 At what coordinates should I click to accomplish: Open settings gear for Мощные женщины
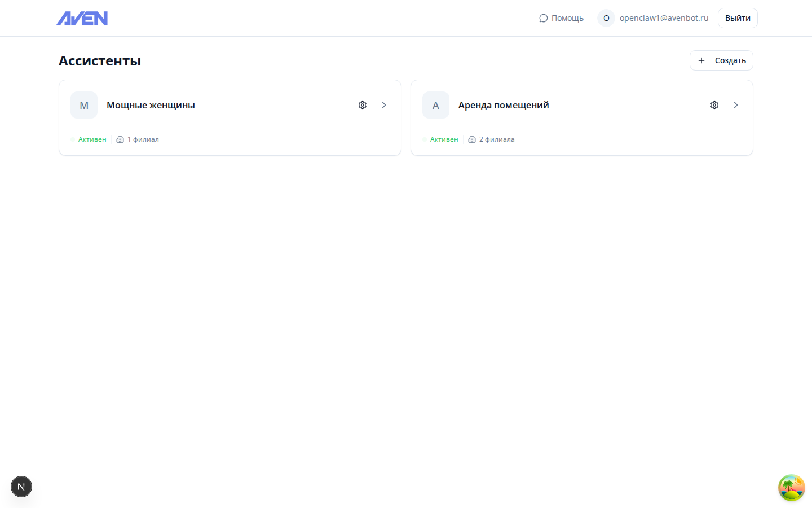click(363, 105)
